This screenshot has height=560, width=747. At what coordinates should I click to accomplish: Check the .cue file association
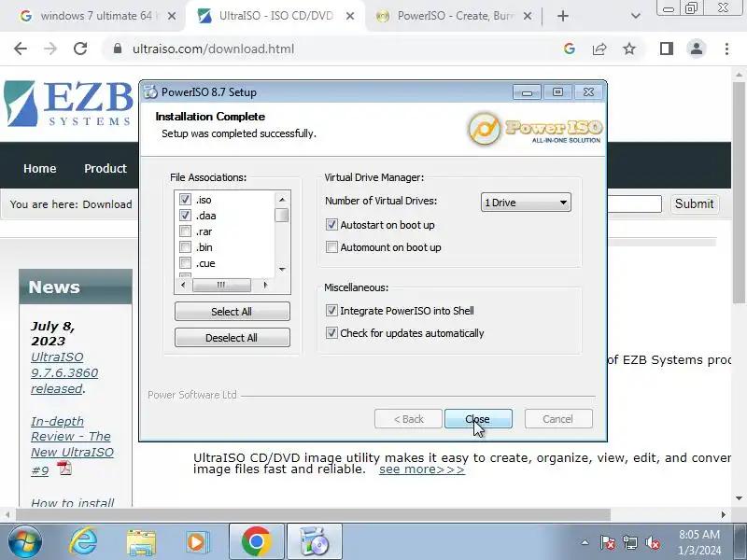coord(185,263)
